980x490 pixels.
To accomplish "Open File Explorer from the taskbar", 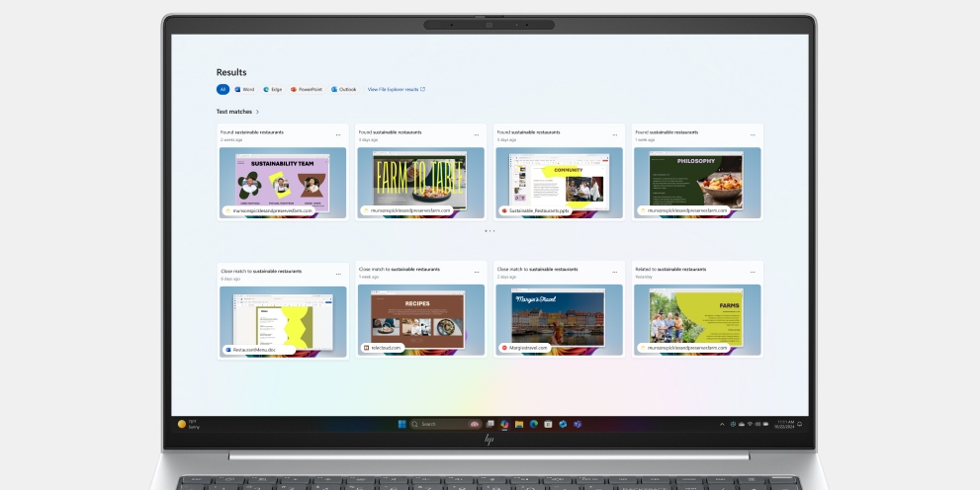I will (519, 424).
